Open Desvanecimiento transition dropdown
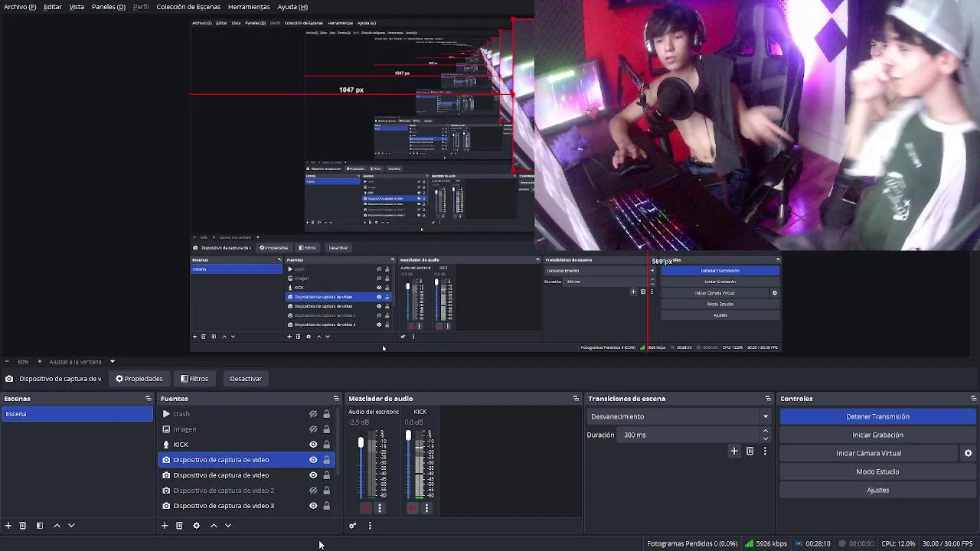The image size is (980, 551). coord(679,416)
